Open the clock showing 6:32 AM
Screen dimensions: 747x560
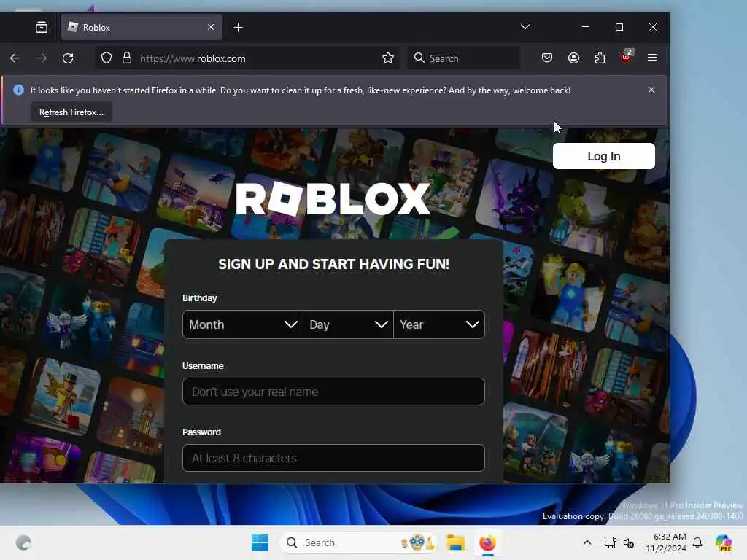tap(665, 542)
